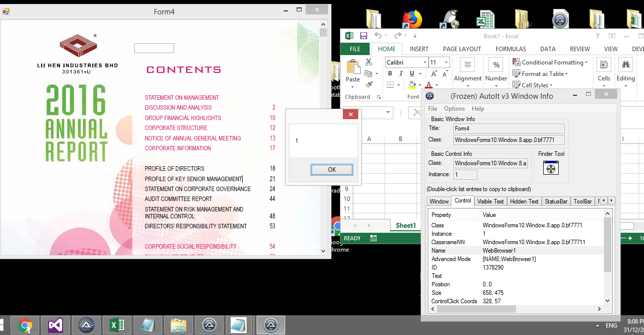Click the Title field showing Form4
644x335 pixels.
tap(509, 128)
